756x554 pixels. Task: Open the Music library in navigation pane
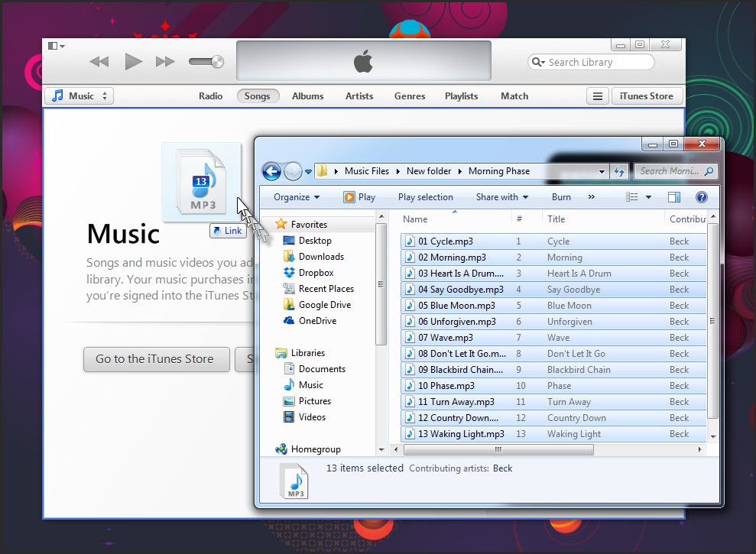click(x=310, y=385)
